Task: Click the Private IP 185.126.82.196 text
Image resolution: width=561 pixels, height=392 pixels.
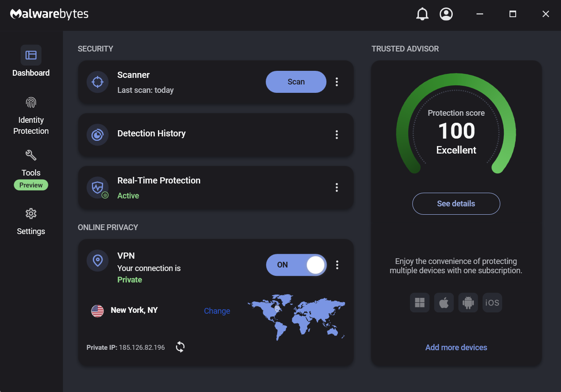Action: tap(126, 348)
